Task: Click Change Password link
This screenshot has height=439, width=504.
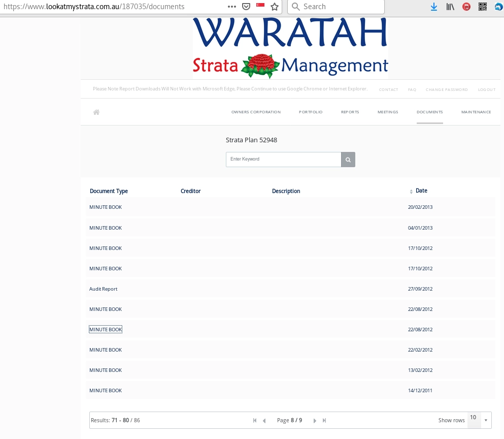Action: tap(447, 89)
